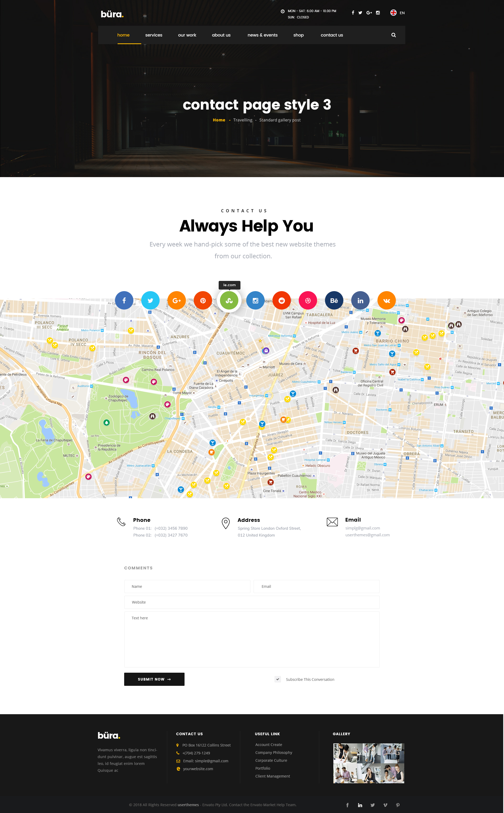Click the Home breadcrumb link
504x813 pixels.
(219, 120)
